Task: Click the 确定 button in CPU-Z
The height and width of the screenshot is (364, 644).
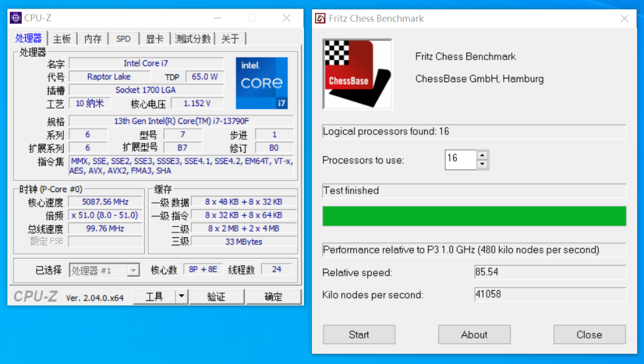Action: point(273,296)
